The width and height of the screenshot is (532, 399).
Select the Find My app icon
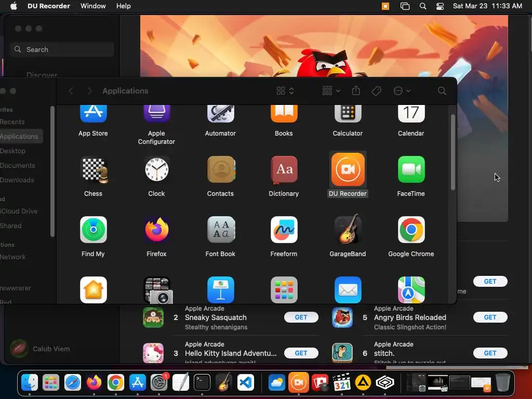click(x=94, y=230)
